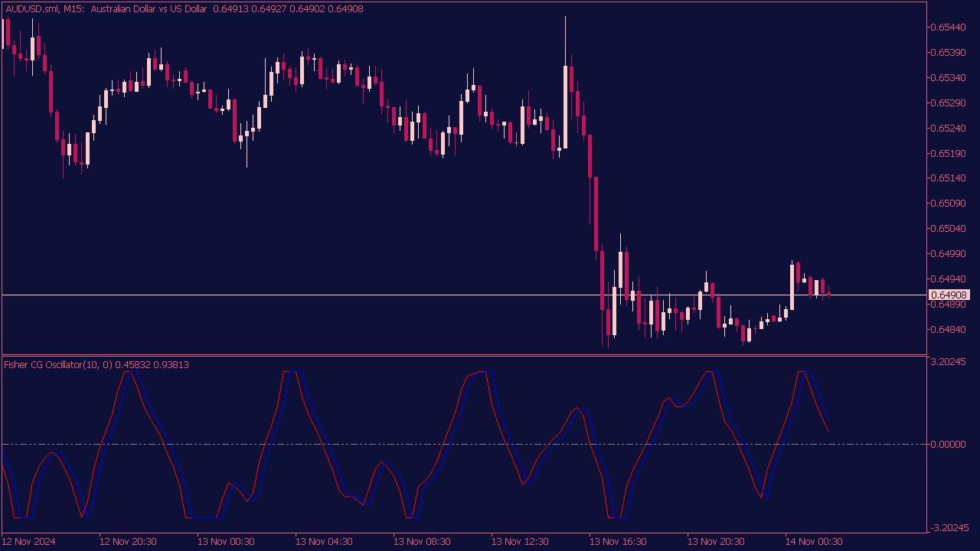980x551 pixels.
Task: Click the 0.64990 price axis label
Action: coord(946,253)
